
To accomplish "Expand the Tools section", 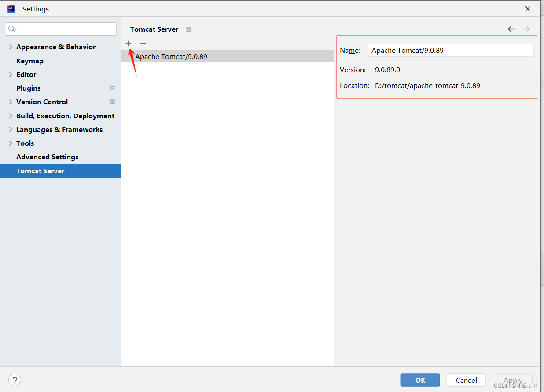I will coord(11,143).
